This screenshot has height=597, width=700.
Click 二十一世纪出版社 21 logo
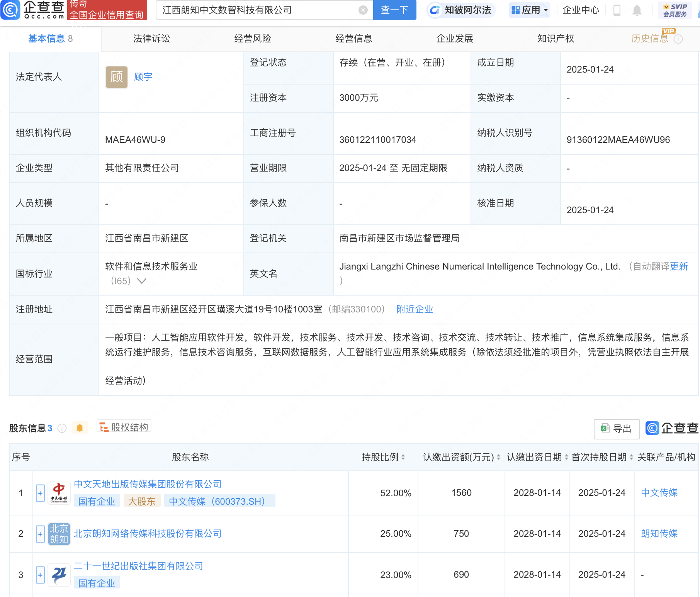59,575
